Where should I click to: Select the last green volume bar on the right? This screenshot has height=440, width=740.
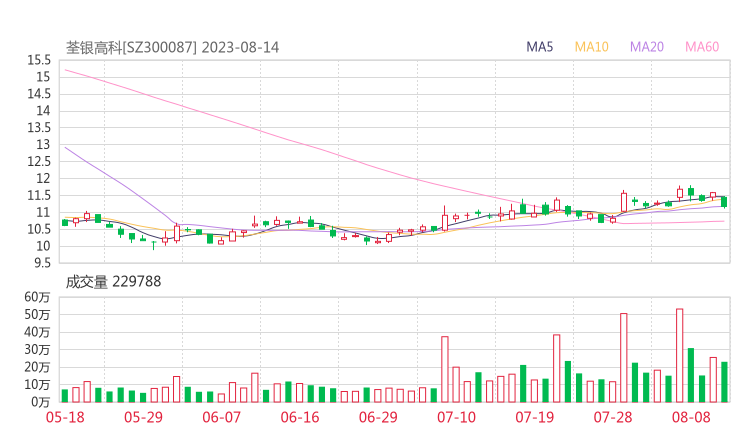point(724,382)
